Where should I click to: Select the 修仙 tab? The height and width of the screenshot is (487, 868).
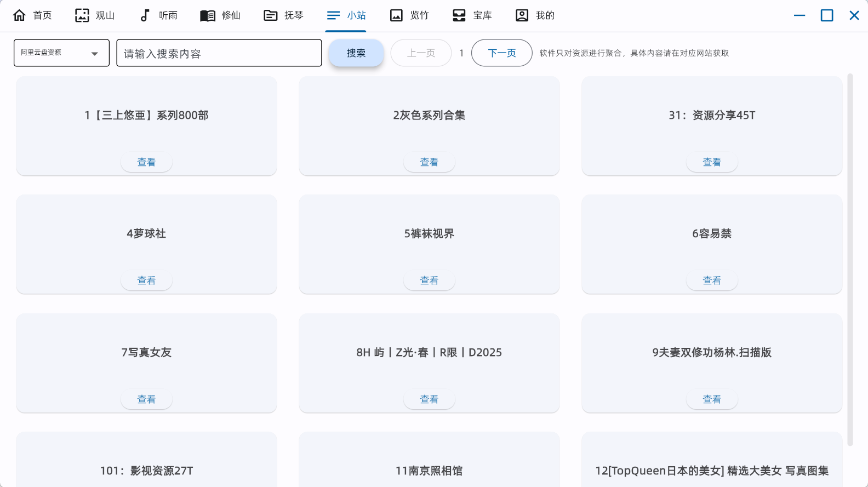pos(221,15)
